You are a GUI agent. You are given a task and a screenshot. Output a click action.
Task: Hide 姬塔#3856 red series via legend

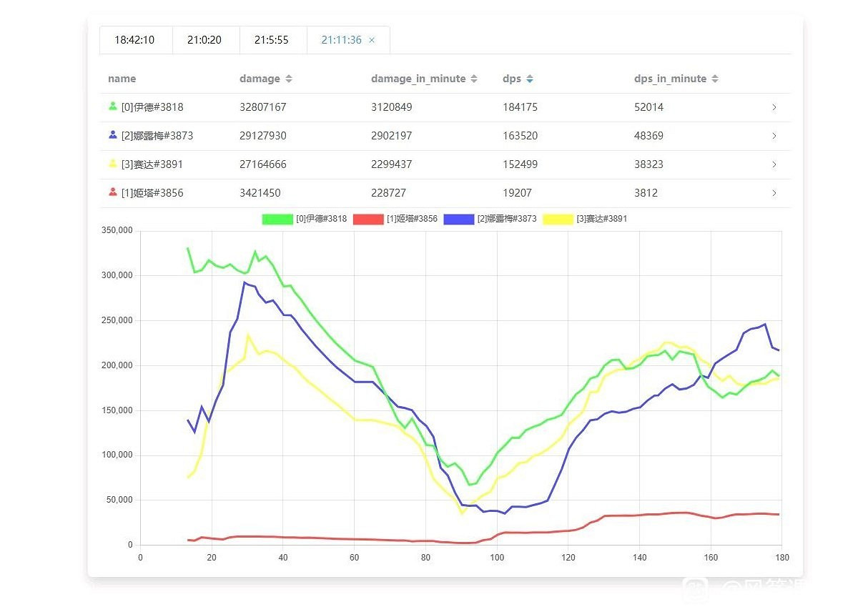(368, 219)
